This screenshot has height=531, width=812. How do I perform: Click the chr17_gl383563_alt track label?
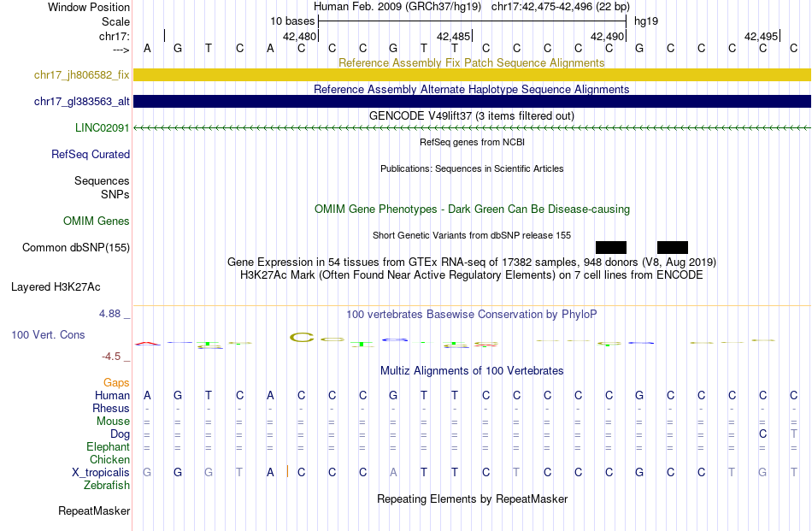pos(82,101)
